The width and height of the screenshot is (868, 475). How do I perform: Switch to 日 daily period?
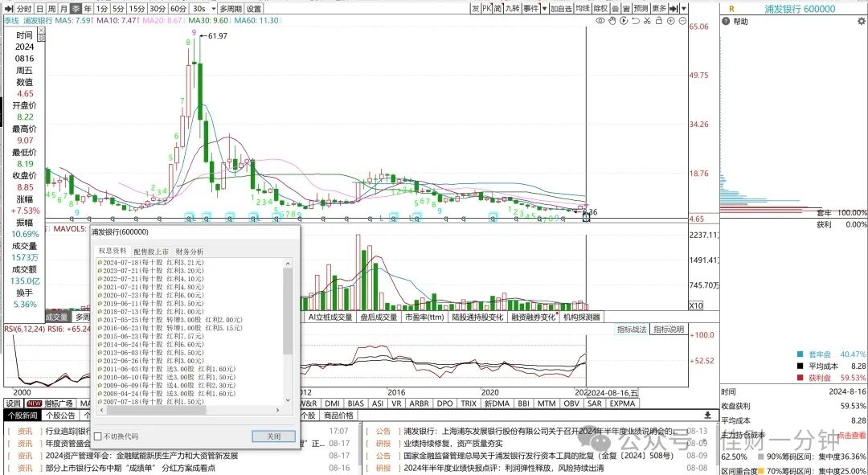(40, 9)
